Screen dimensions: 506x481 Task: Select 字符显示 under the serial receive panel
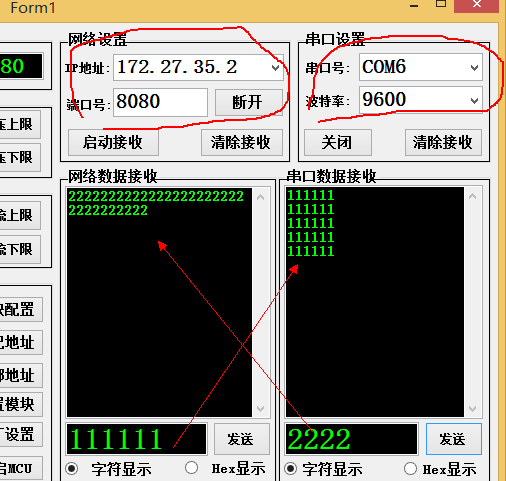pyautogui.click(x=291, y=469)
